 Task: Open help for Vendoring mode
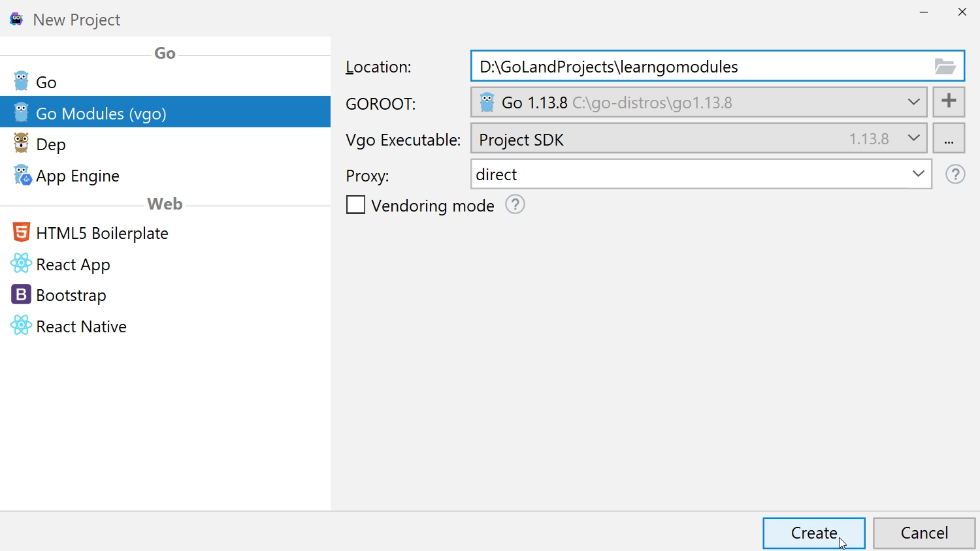[515, 204]
